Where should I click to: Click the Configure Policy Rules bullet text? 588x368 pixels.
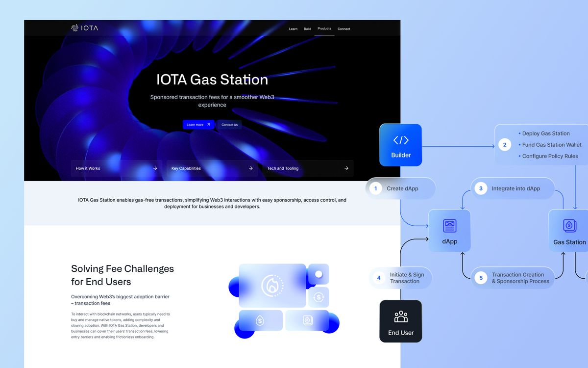(x=550, y=156)
